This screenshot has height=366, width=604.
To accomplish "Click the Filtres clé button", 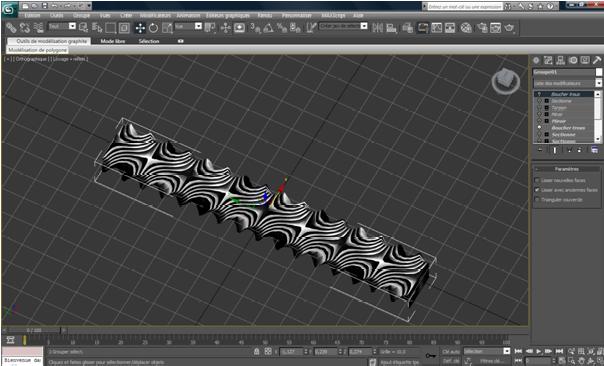I will 492,361.
